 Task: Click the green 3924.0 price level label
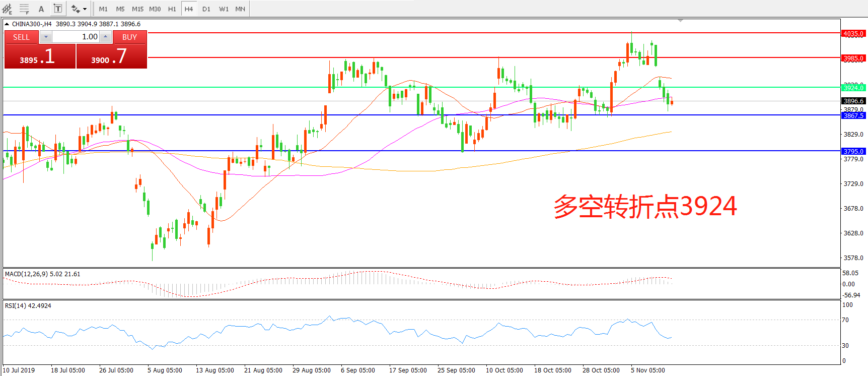853,88
